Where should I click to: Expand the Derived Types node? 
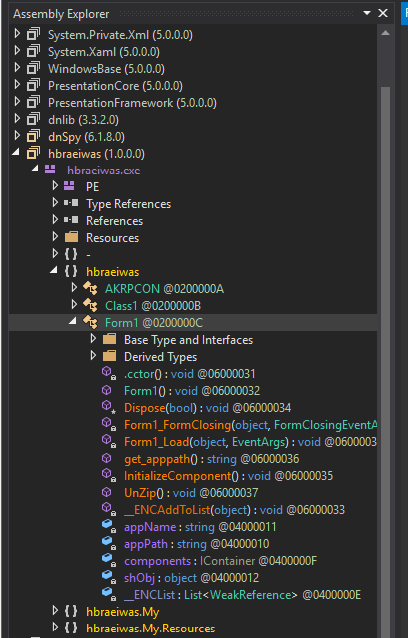pos(94,356)
